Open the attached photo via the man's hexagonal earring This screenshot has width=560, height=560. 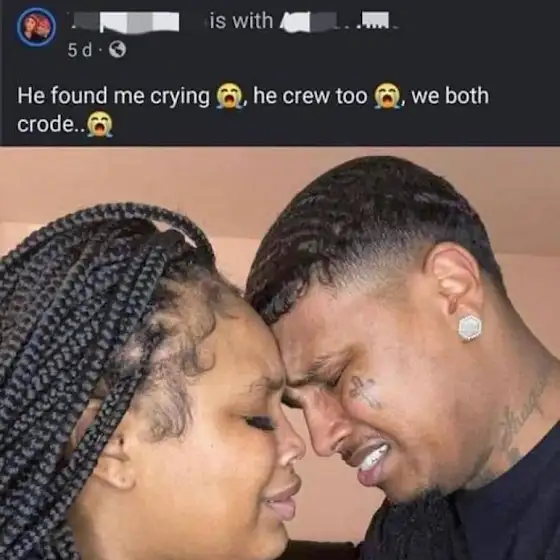pyautogui.click(x=470, y=328)
